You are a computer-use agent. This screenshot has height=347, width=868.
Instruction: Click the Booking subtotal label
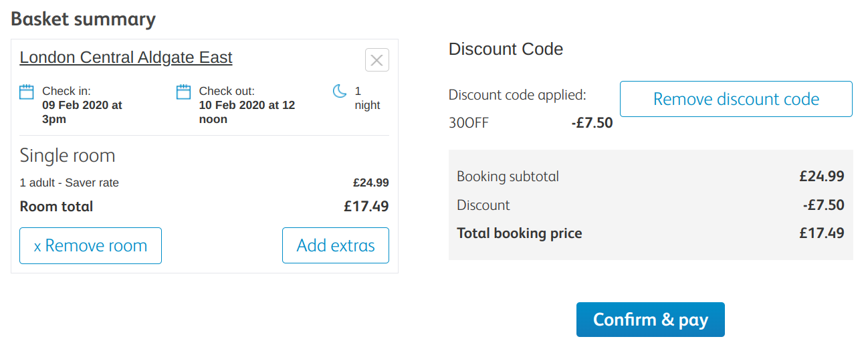[x=508, y=177]
